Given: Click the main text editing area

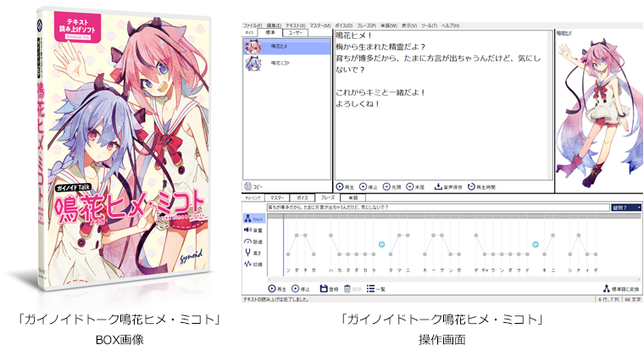Looking at the screenshot, I should [x=443, y=105].
